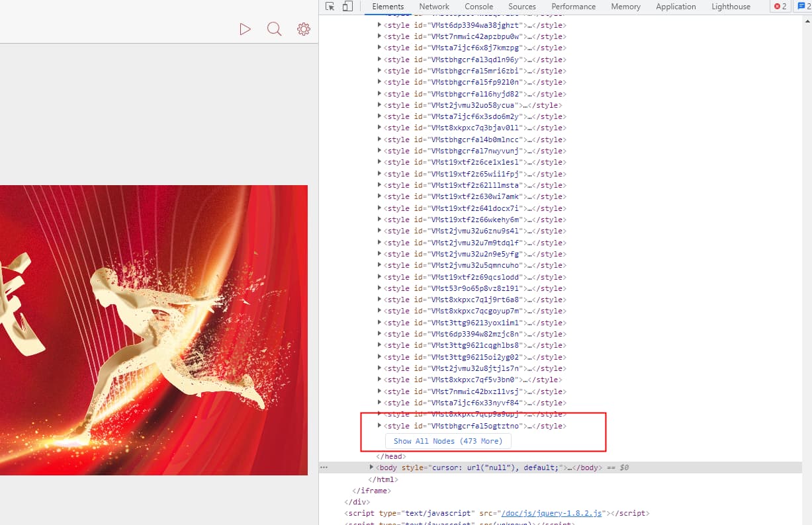
Task: Click the three-dot actions beside the body row
Action: point(324,467)
